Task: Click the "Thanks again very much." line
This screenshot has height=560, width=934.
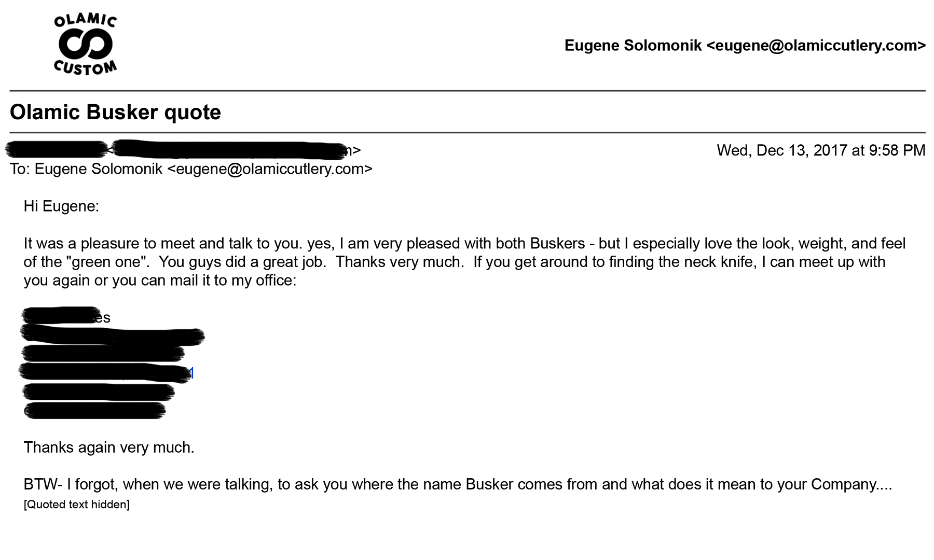Action: pos(109,447)
